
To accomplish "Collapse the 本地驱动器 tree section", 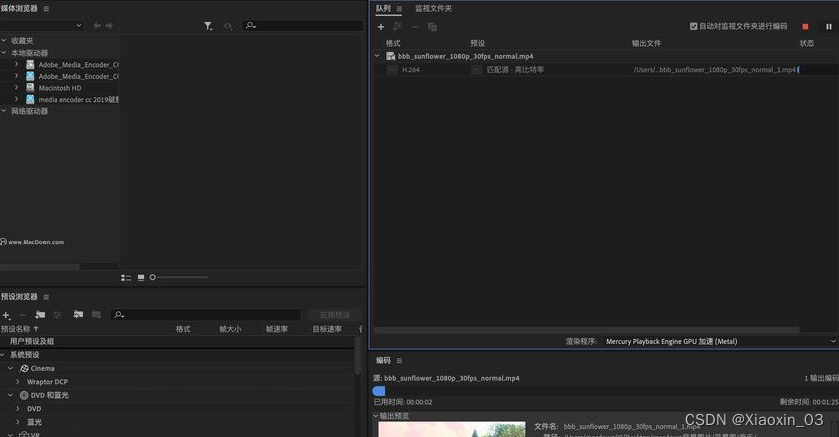I will pyautogui.click(x=4, y=53).
